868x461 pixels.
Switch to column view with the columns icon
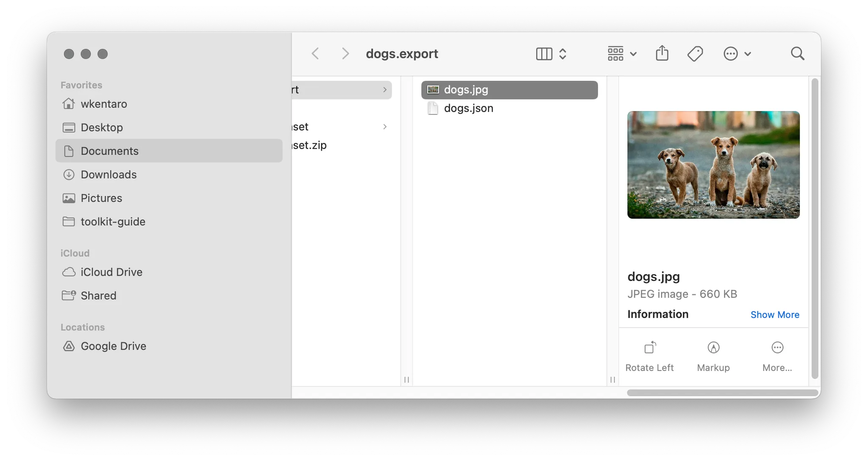[x=544, y=54]
